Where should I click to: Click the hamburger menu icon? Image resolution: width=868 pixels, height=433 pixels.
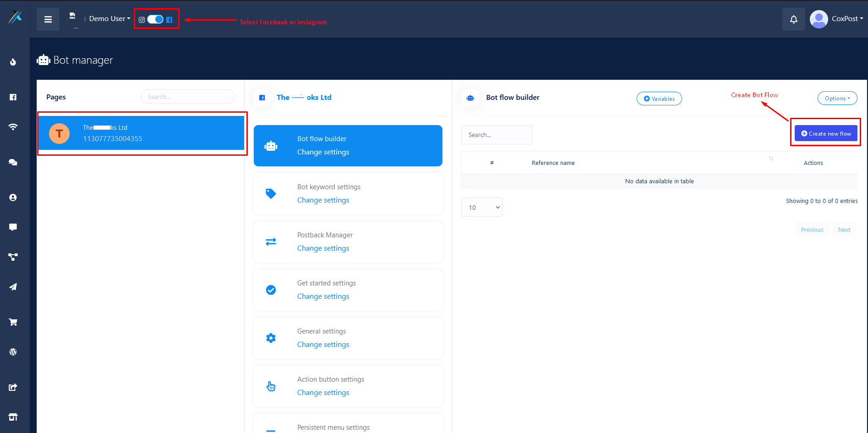[x=48, y=19]
